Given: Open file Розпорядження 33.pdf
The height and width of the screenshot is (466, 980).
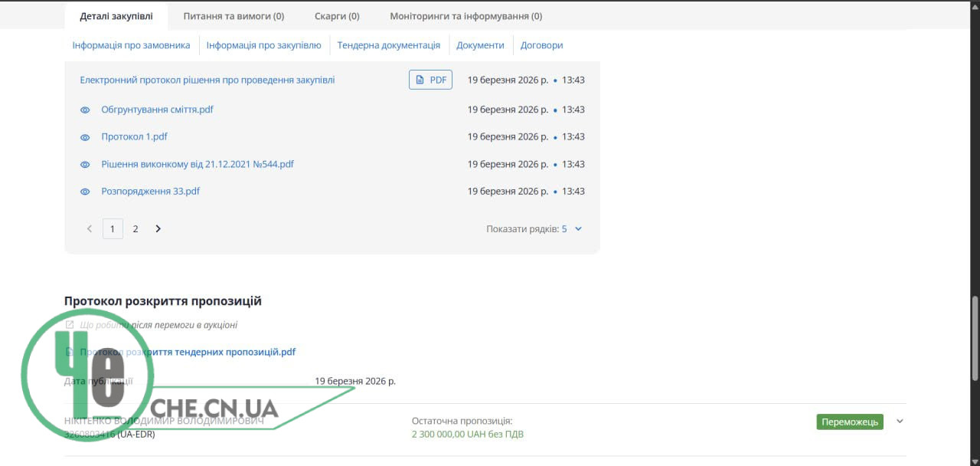Looking at the screenshot, I should coord(151,191).
